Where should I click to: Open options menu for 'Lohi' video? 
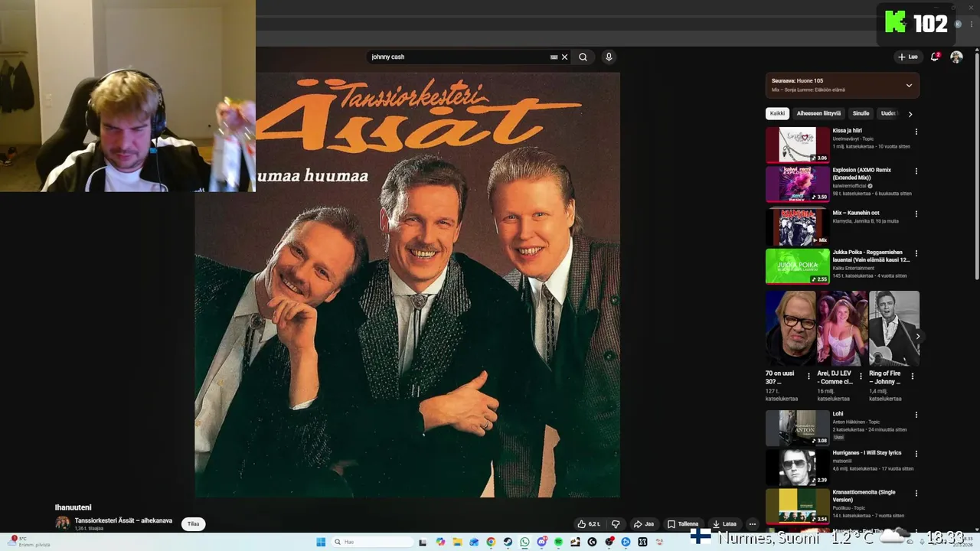pos(916,415)
